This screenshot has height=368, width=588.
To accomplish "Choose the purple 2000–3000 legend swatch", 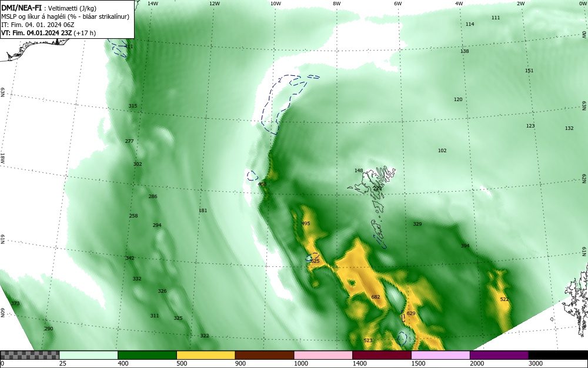I will point(499,355).
